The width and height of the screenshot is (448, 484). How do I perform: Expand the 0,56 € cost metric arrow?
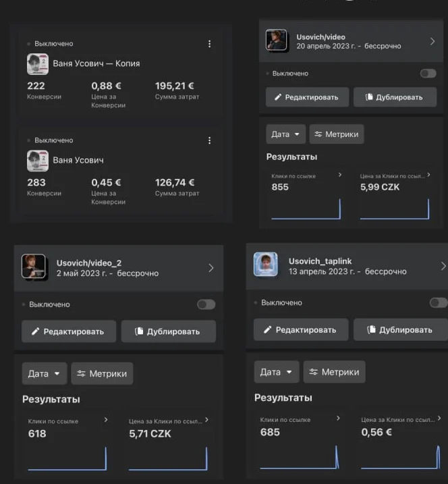coord(439,418)
